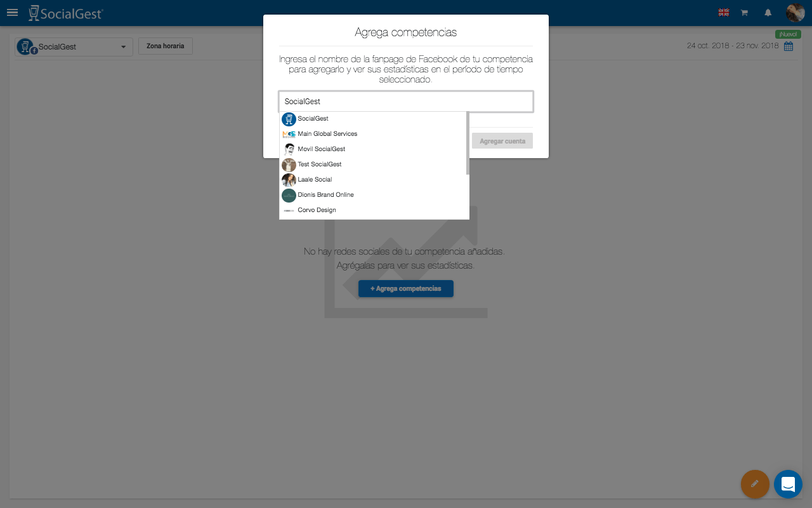Click the date range 24 oct. 2018 - 23 nov. 2018

(733, 46)
